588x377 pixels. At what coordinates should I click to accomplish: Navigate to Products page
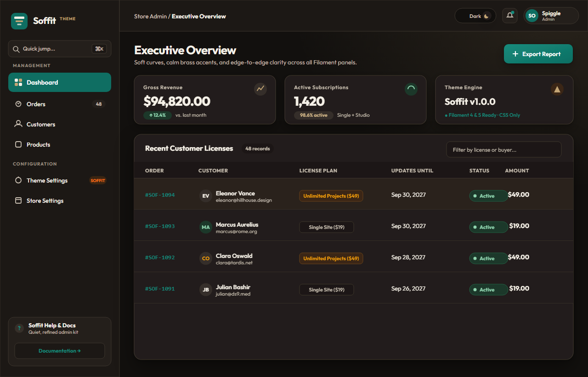point(60,144)
